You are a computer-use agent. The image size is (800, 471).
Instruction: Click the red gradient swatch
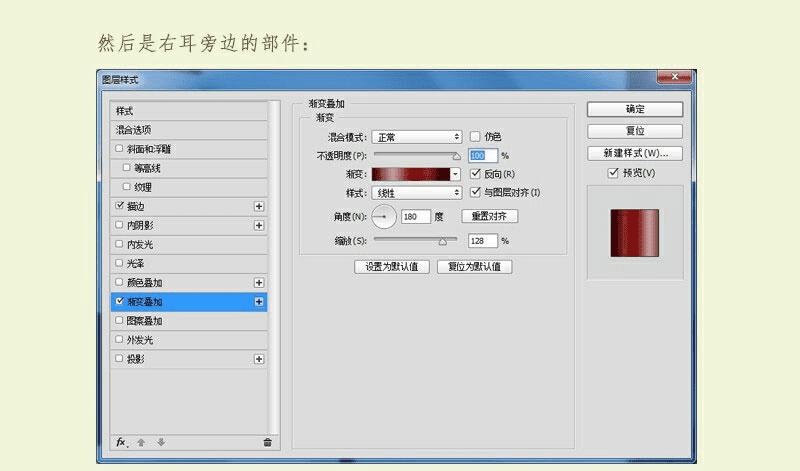tap(411, 174)
